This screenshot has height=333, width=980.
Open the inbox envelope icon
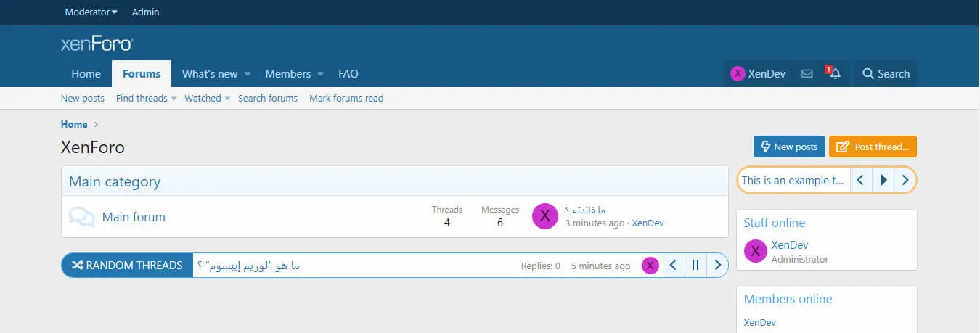(x=807, y=74)
